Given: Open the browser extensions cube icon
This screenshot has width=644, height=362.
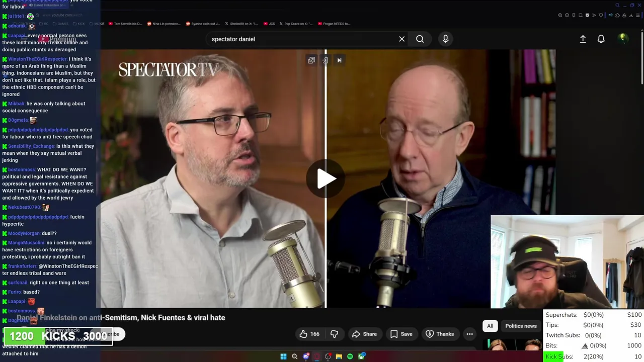Looking at the screenshot, I should pyautogui.click(x=617, y=15).
